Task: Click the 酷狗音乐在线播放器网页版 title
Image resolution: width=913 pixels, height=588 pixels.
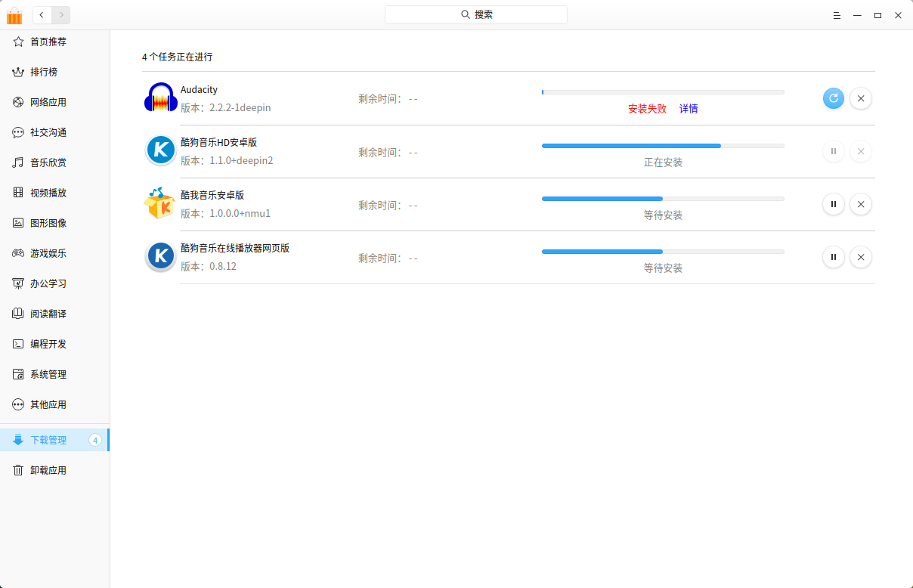Action: (235, 248)
